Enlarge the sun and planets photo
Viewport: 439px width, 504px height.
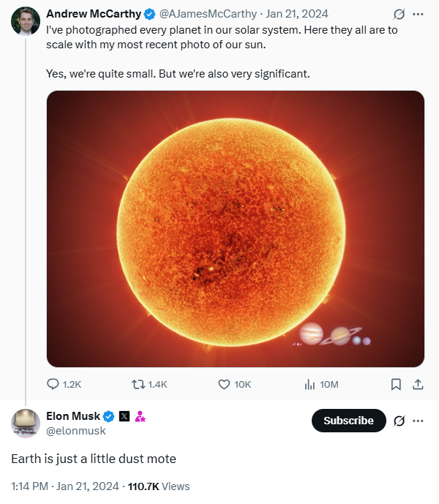[x=235, y=228]
